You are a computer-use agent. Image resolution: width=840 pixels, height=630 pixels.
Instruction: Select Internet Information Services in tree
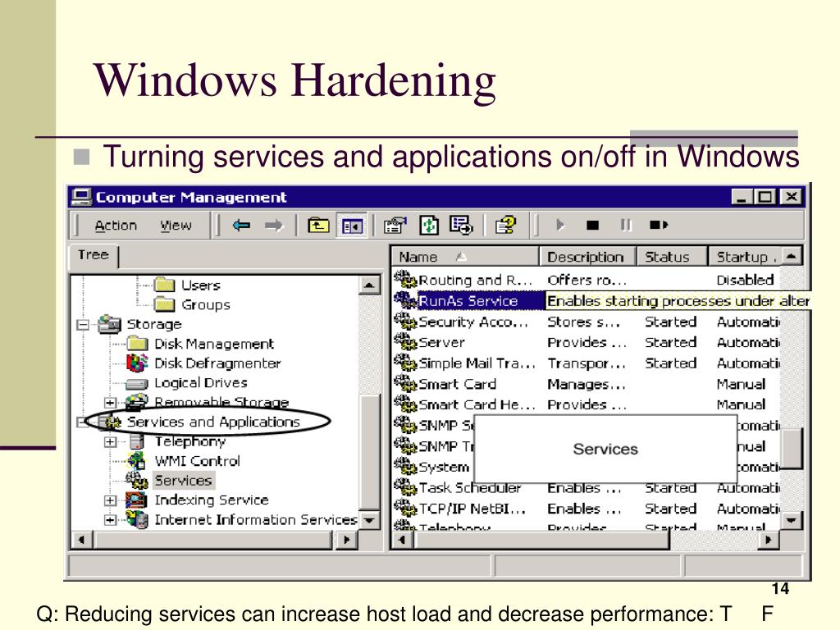tap(256, 519)
